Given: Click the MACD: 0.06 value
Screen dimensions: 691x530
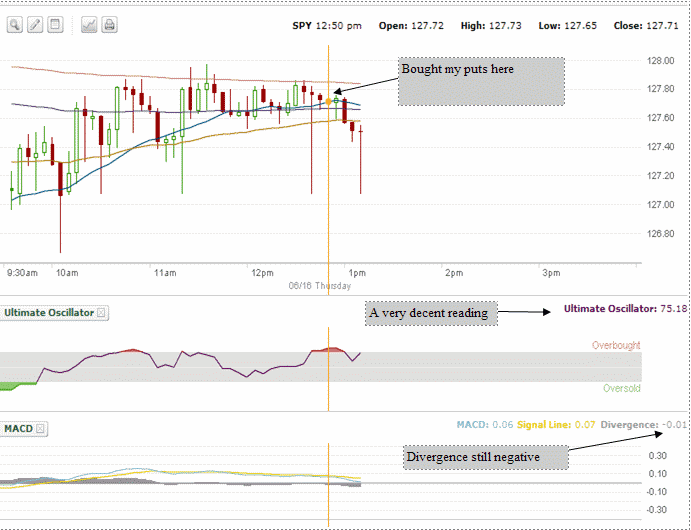Looking at the screenshot, I should click(x=485, y=425).
